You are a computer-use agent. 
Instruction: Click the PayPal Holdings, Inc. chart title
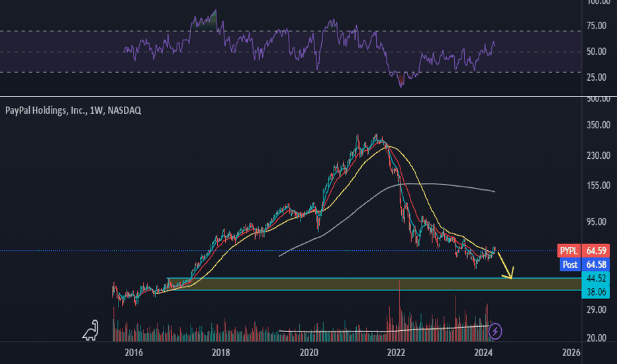[x=73, y=111]
